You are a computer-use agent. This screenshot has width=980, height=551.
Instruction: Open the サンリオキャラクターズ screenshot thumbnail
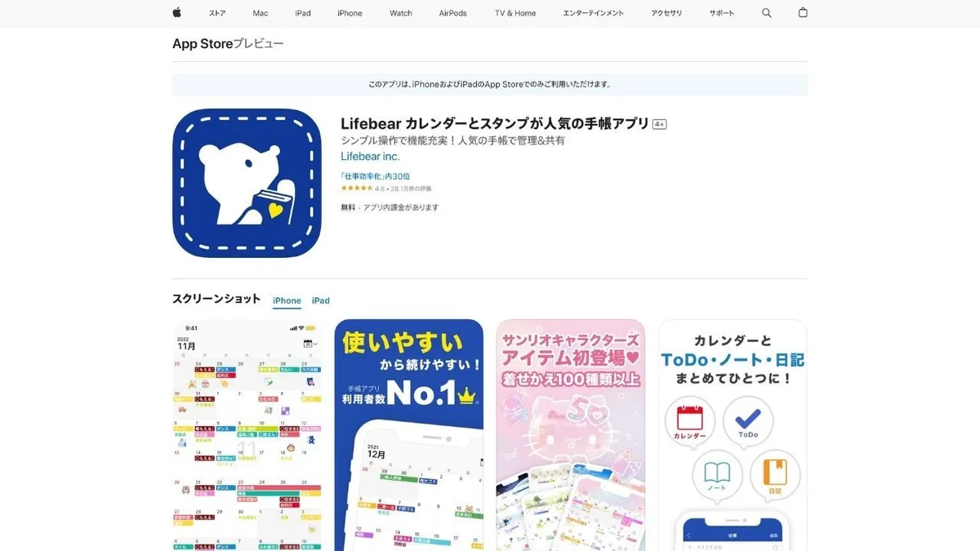click(570, 435)
